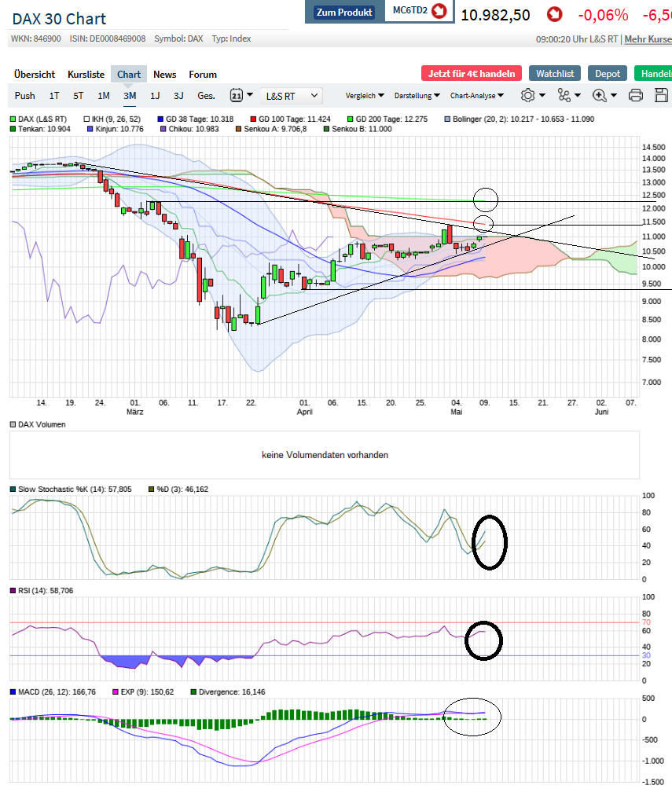Click the print chart icon
The image size is (672, 796).
[636, 94]
